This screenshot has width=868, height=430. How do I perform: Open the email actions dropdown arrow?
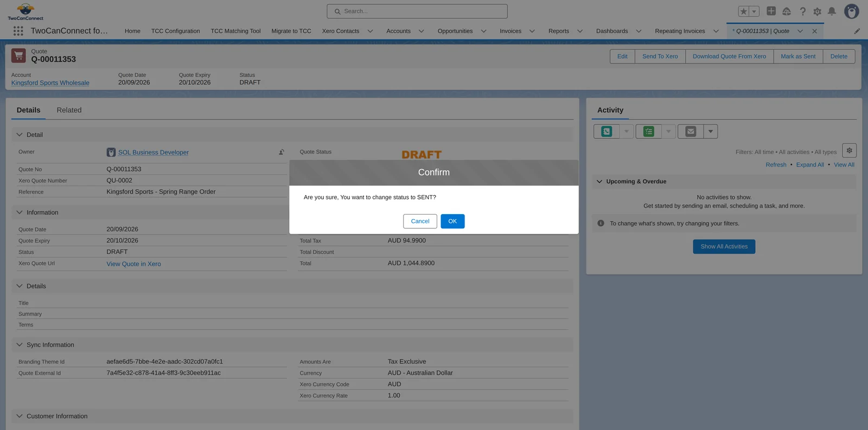[711, 131]
